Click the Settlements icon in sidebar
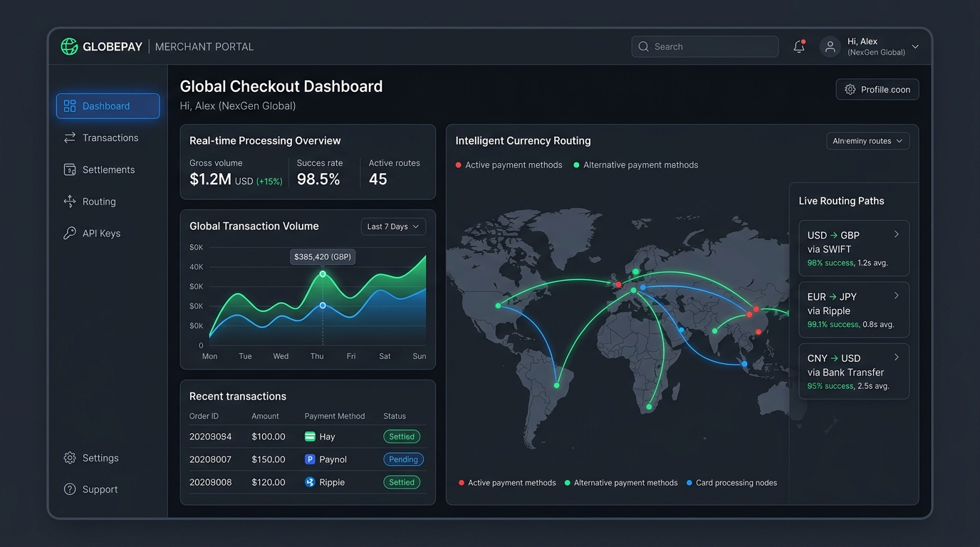The image size is (980, 547). coord(70,170)
